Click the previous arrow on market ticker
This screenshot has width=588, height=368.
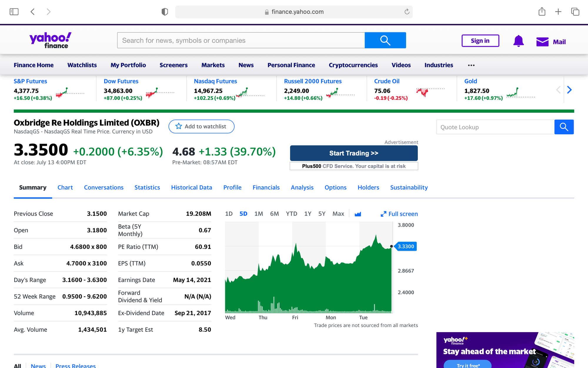click(x=558, y=89)
